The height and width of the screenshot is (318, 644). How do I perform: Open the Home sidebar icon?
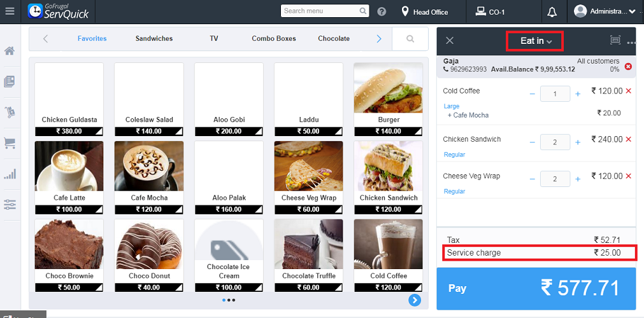(10, 51)
